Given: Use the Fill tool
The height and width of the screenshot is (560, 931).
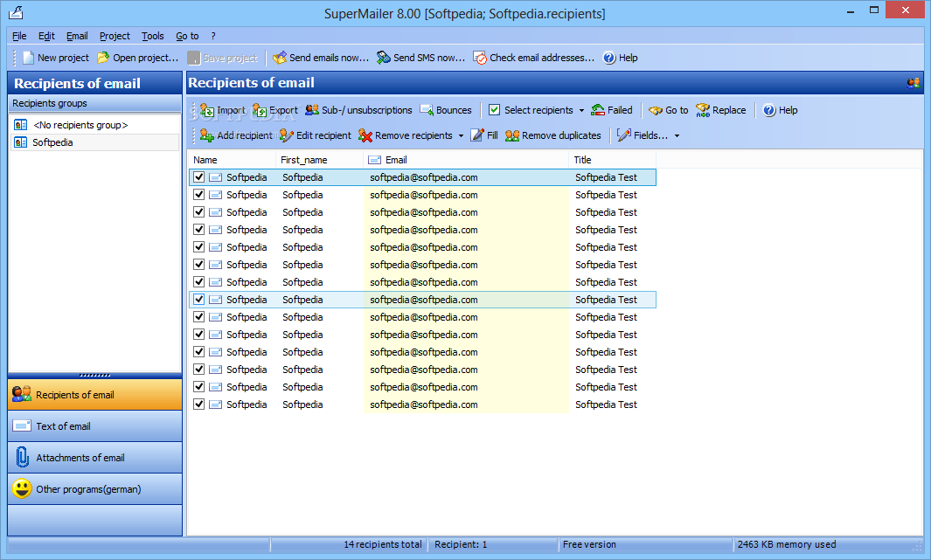Looking at the screenshot, I should [484, 135].
